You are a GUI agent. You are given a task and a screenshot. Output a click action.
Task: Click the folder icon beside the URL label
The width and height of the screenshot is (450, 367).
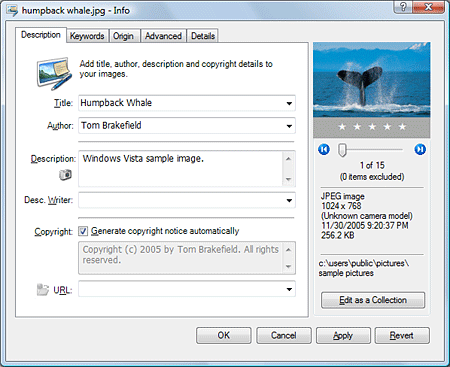(43, 289)
